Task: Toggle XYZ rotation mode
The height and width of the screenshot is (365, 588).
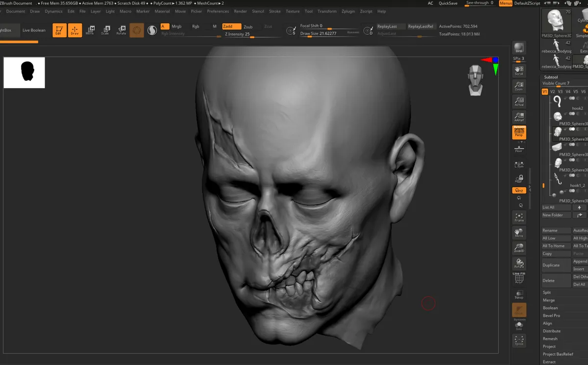Action: pos(519,190)
